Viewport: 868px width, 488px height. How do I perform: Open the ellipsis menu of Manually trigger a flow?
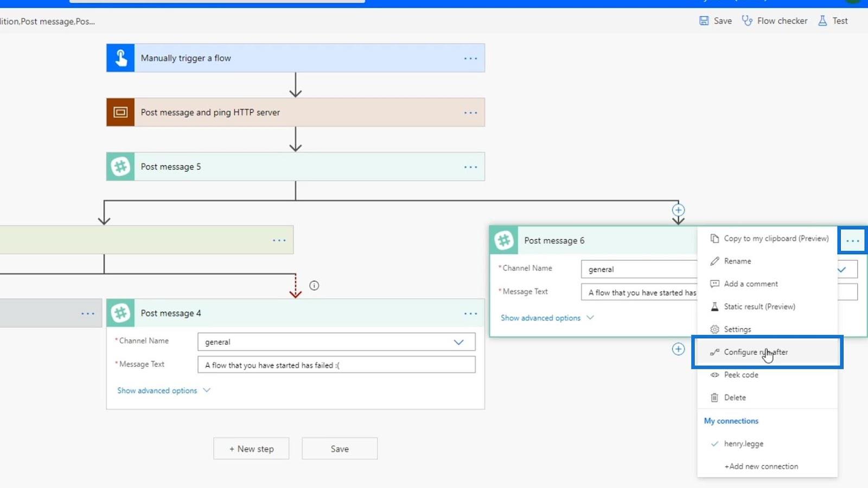(x=470, y=58)
